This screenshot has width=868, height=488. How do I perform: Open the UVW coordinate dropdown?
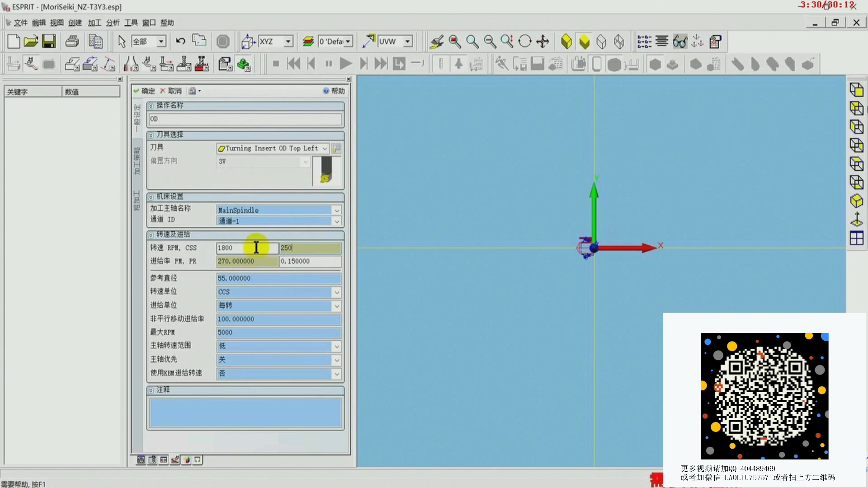[407, 42]
